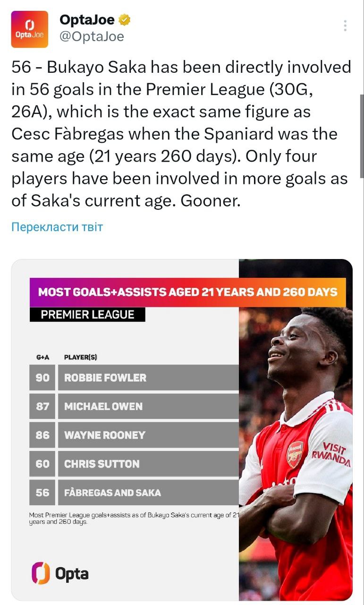Click the Most Goals+Assists gradient banner

pos(187,292)
